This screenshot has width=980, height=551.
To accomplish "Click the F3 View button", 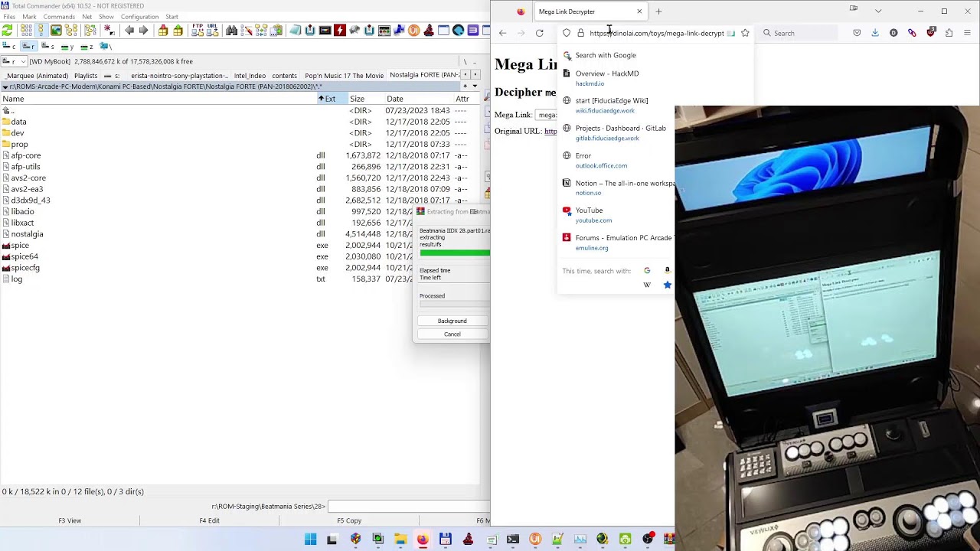I will [x=70, y=520].
